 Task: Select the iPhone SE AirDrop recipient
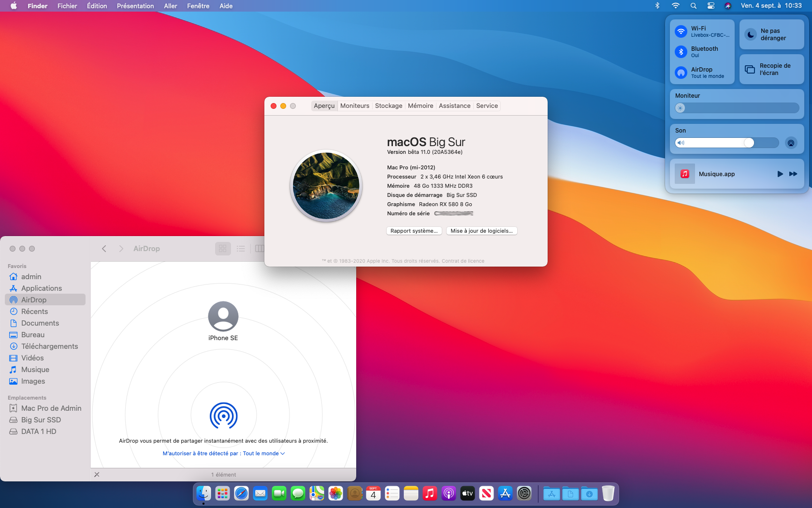[223, 321]
